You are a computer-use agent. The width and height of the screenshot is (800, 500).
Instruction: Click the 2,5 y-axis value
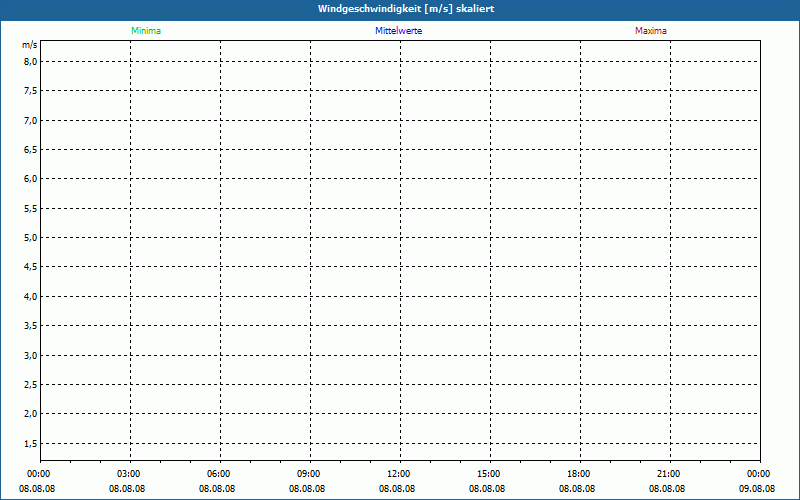(31, 384)
